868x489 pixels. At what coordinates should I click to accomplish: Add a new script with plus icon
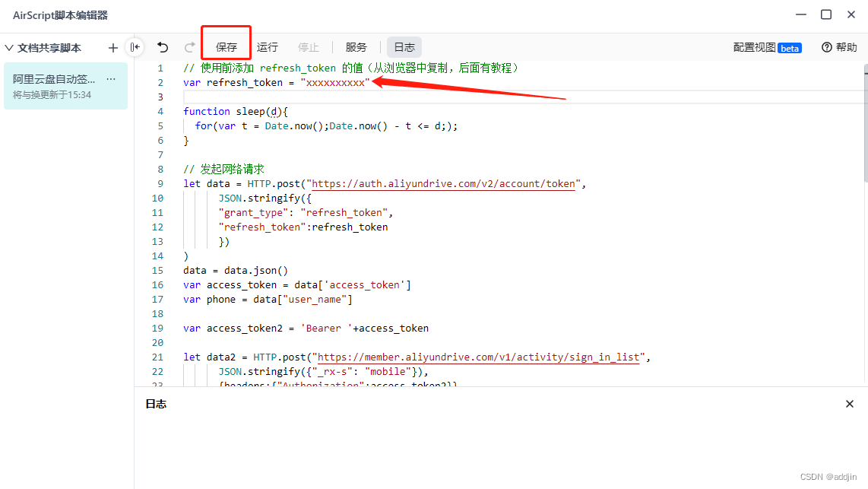pos(113,48)
